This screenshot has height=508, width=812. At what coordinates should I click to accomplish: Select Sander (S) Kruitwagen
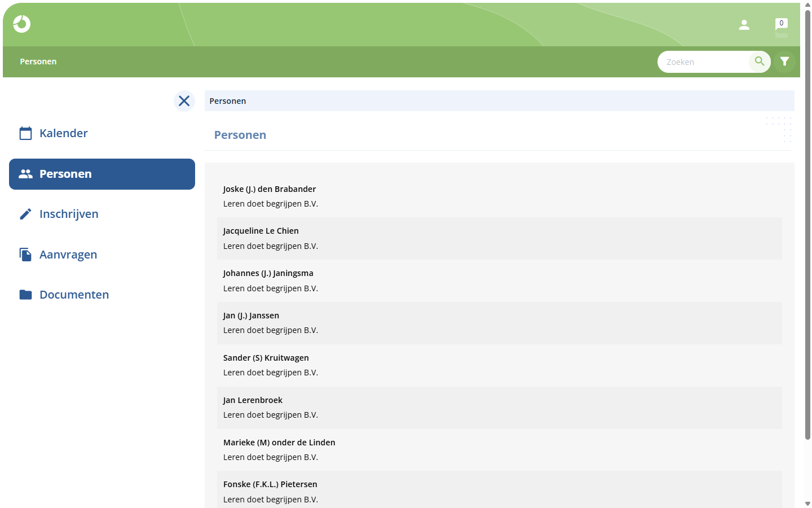click(500, 365)
